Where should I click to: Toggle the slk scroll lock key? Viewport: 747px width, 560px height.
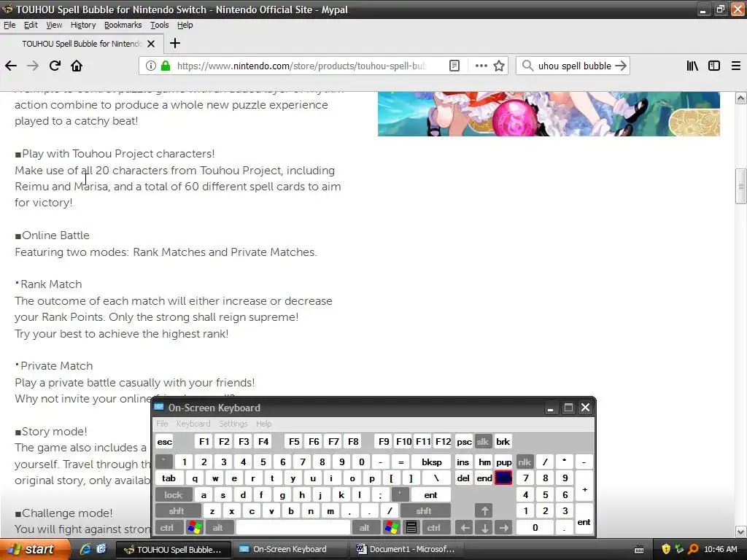coord(483,441)
